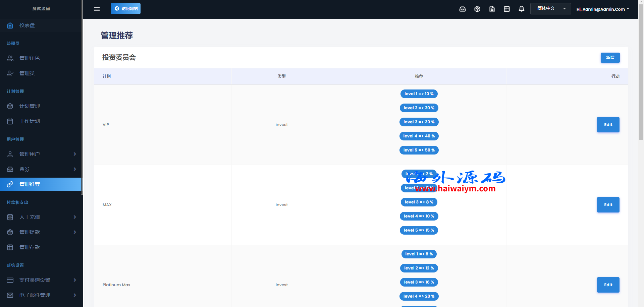Click the dashboard home icon in sidebar
The image size is (644, 307).
pos(10,25)
